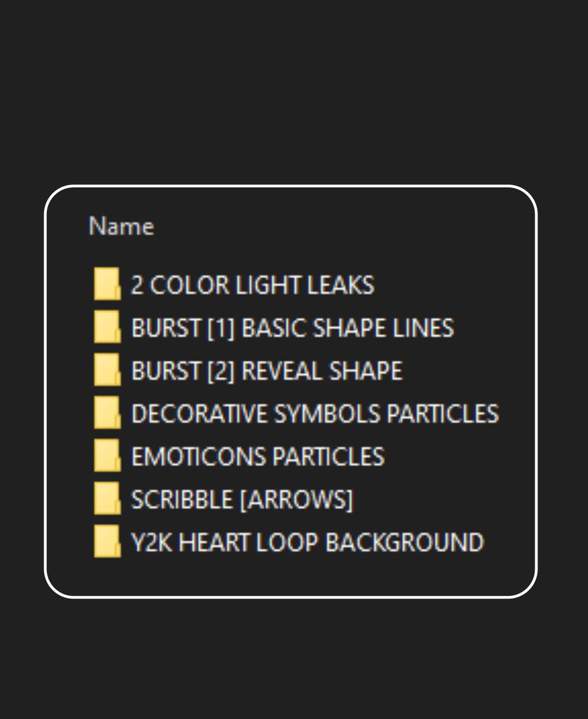The height and width of the screenshot is (719, 588).
Task: Click the BURST [1] BASIC SHAPE LINES label
Action: click(292, 328)
